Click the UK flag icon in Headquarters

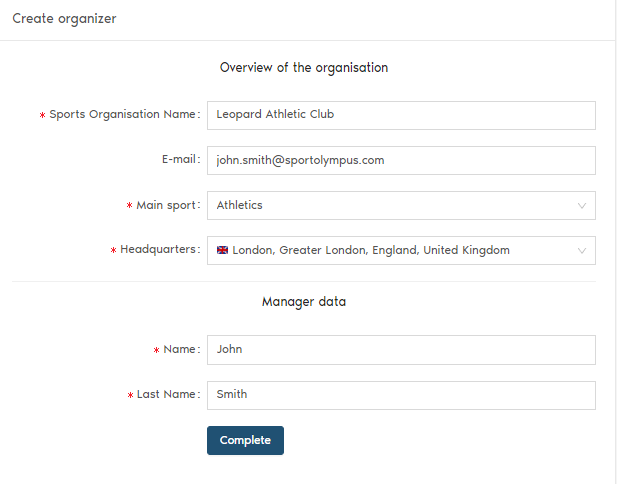click(223, 251)
